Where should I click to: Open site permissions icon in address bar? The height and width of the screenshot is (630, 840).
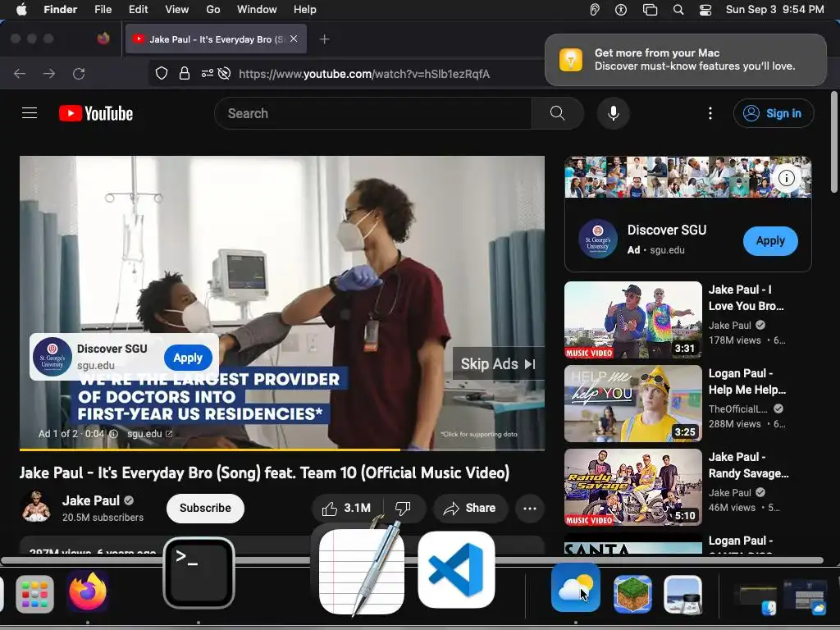(x=208, y=73)
